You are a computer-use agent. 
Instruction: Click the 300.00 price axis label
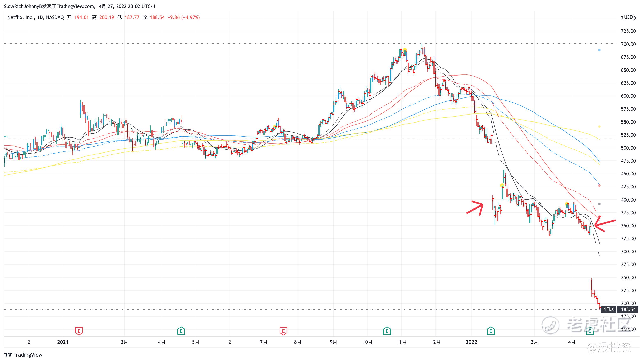pos(628,252)
